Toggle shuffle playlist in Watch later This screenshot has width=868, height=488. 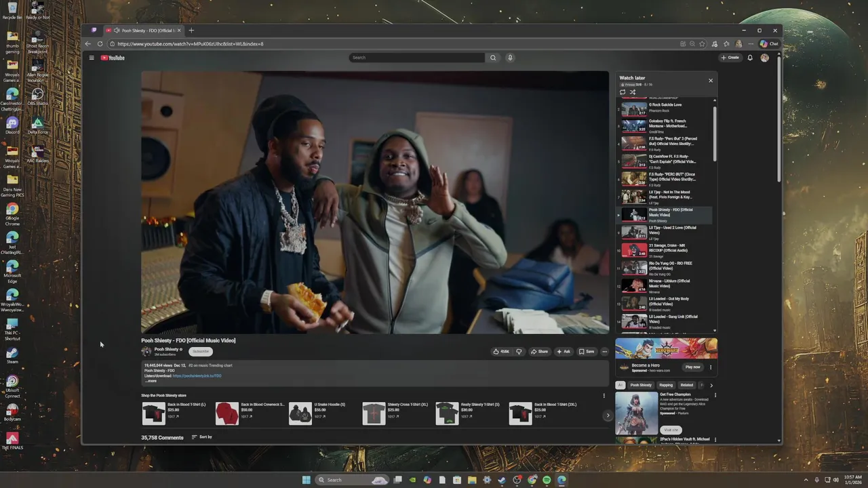pos(633,92)
